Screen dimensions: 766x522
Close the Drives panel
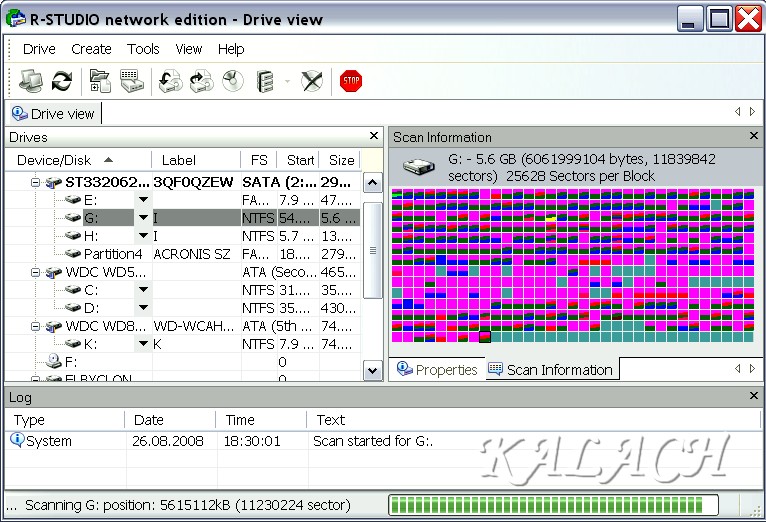click(x=374, y=136)
